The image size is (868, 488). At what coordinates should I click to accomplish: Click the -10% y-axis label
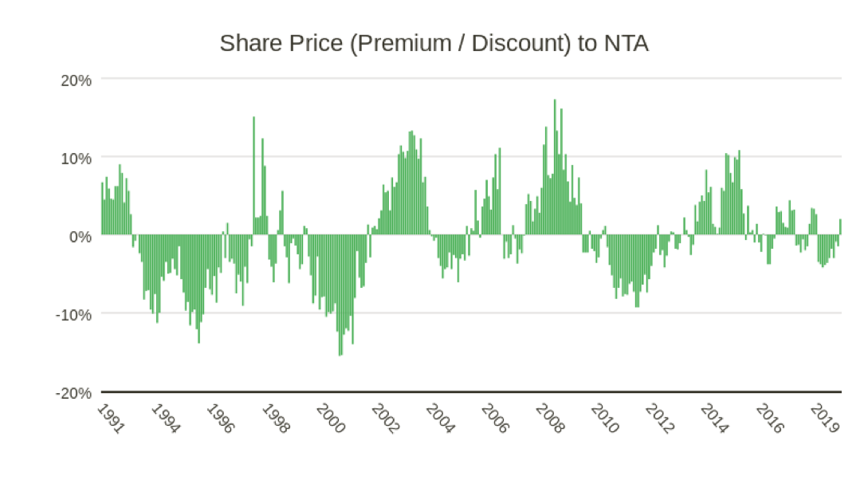pos(73,314)
